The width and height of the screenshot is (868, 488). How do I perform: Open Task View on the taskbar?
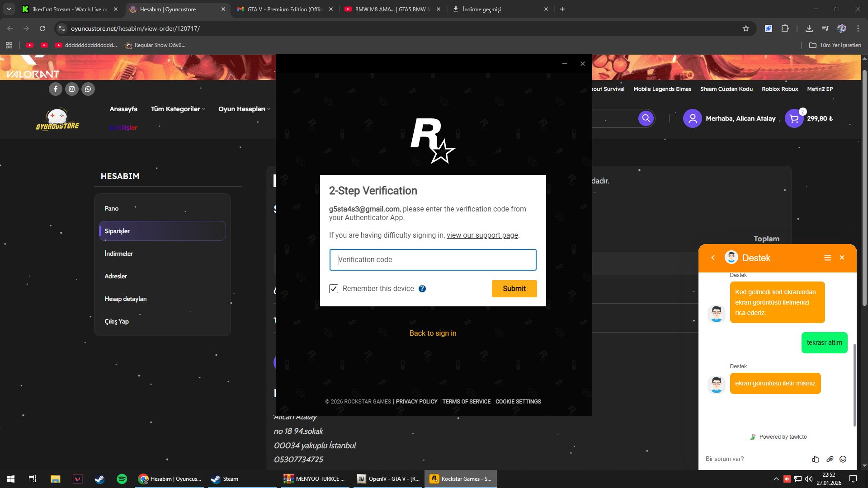(x=33, y=479)
